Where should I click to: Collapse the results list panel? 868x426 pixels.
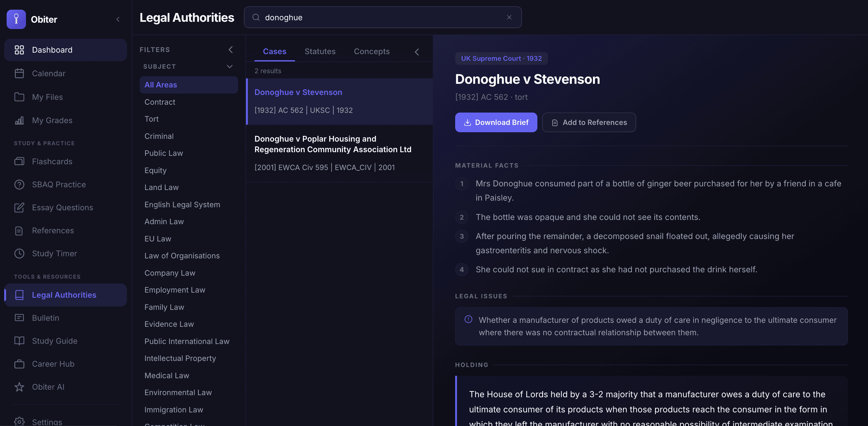coord(417,52)
